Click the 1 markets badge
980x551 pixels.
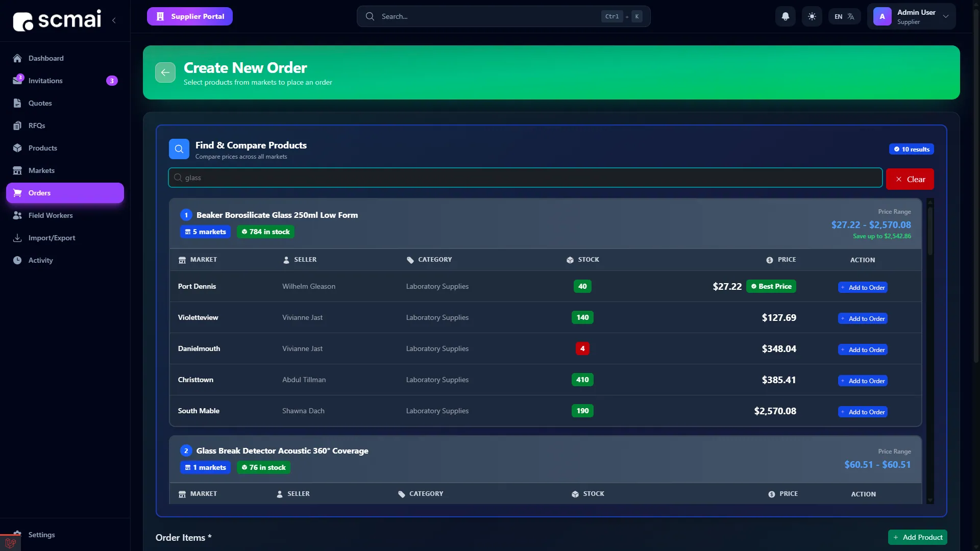(205, 467)
